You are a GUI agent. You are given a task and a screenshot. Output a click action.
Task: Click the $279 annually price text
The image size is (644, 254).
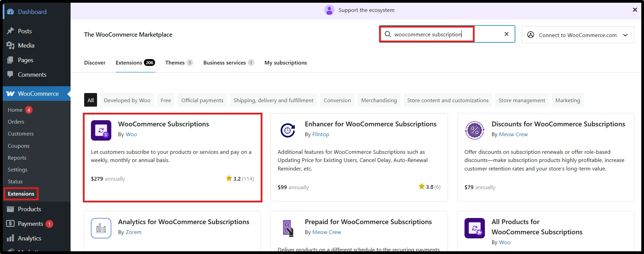(108, 179)
